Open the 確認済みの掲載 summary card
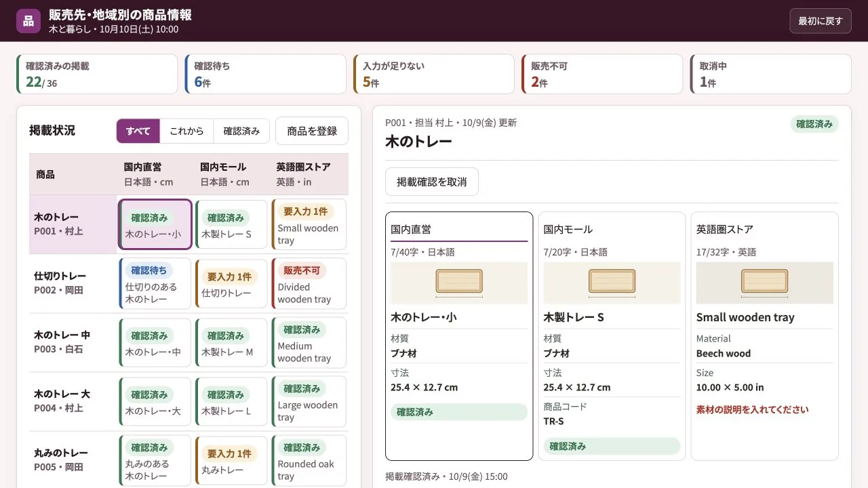 tap(97, 74)
